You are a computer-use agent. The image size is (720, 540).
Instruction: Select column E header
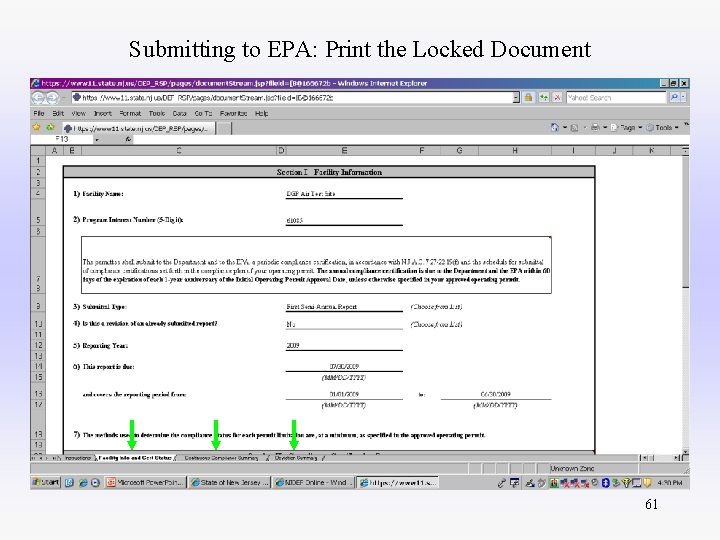pyautogui.click(x=344, y=150)
